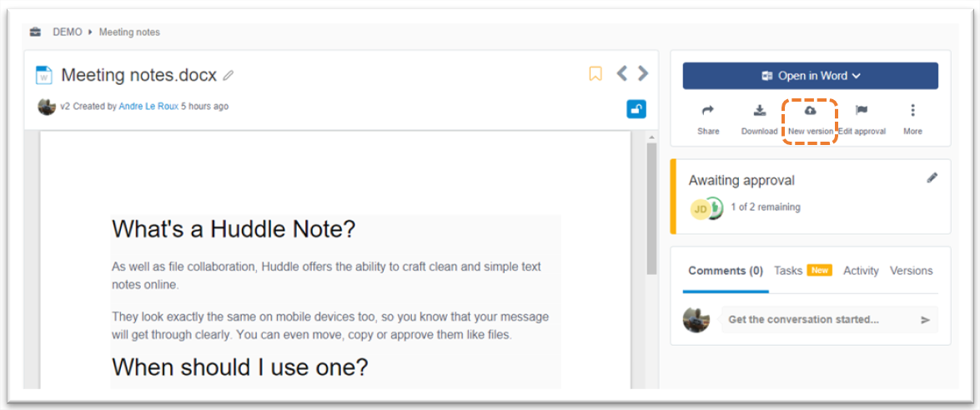Click the yellow 'New' badge on Tasks
Image resolution: width=980 pixels, height=410 pixels.
[x=819, y=270]
